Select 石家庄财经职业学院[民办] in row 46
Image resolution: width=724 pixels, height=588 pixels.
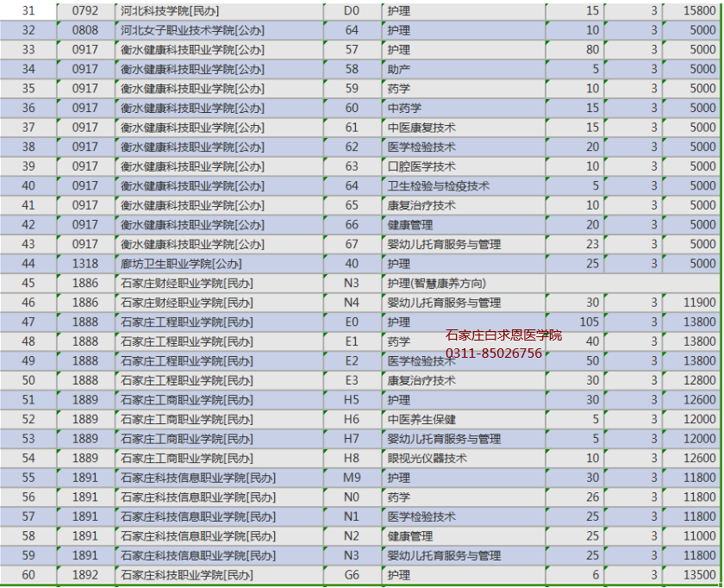(x=219, y=302)
